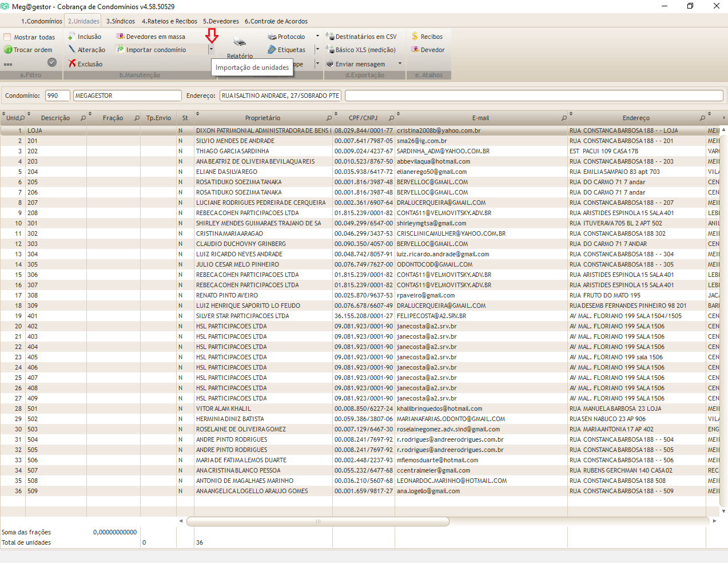Screen dimensions: 728x563
Task: Click the Etiquetas label icon
Action: tap(272, 50)
